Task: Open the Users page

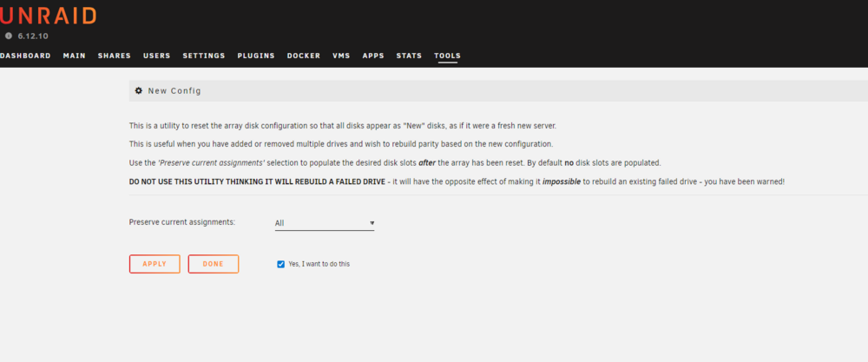Action: (x=156, y=56)
